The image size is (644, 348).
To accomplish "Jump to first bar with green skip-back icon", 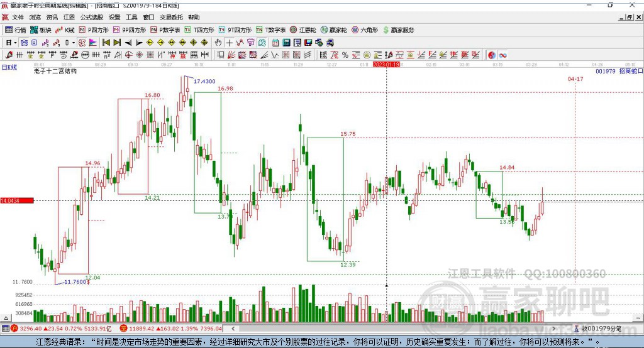I will pyautogui.click(x=106, y=43).
